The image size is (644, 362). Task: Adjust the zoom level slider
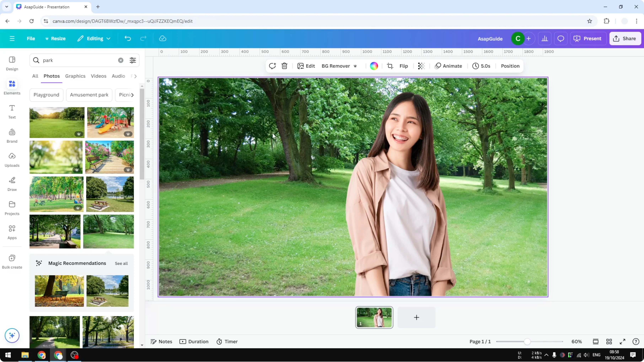(x=527, y=342)
